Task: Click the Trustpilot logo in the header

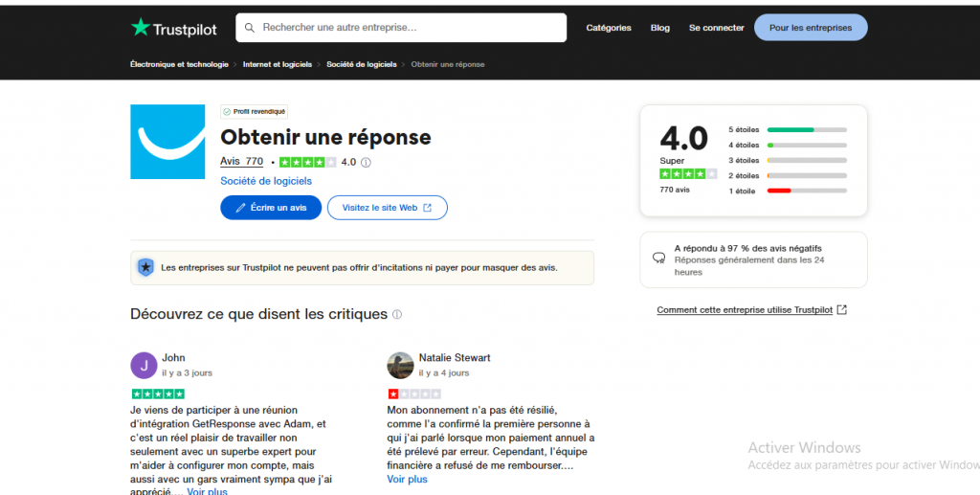Action: (174, 28)
